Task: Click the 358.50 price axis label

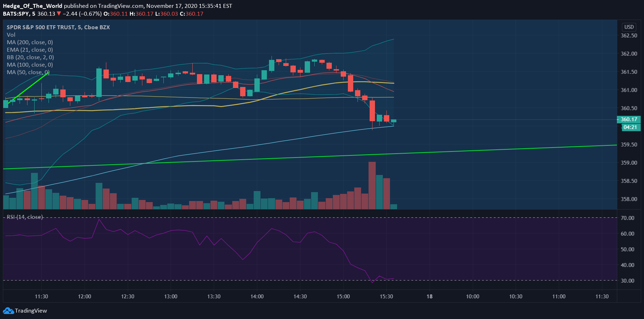Action: coord(629,181)
